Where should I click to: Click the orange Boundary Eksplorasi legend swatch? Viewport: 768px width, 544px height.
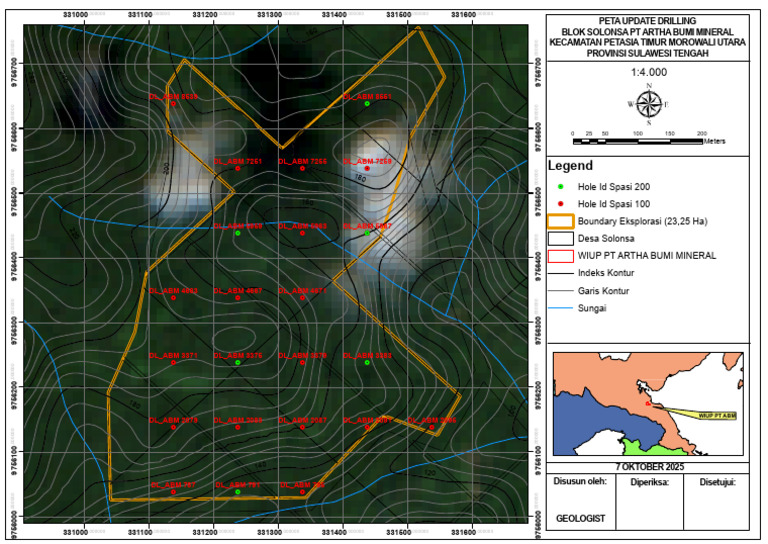tap(560, 221)
